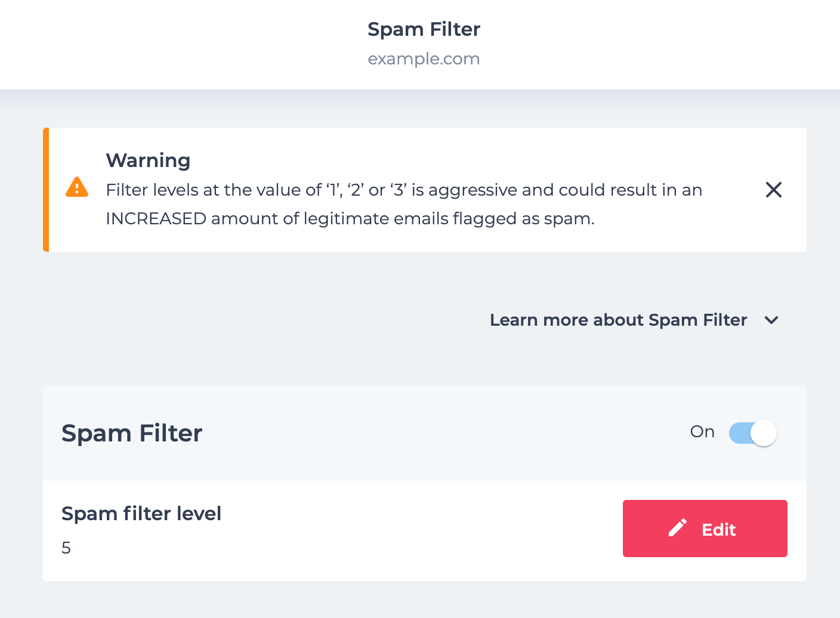The width and height of the screenshot is (840, 618).
Task: Click the chevron next to Learn more
Action: tap(771, 320)
